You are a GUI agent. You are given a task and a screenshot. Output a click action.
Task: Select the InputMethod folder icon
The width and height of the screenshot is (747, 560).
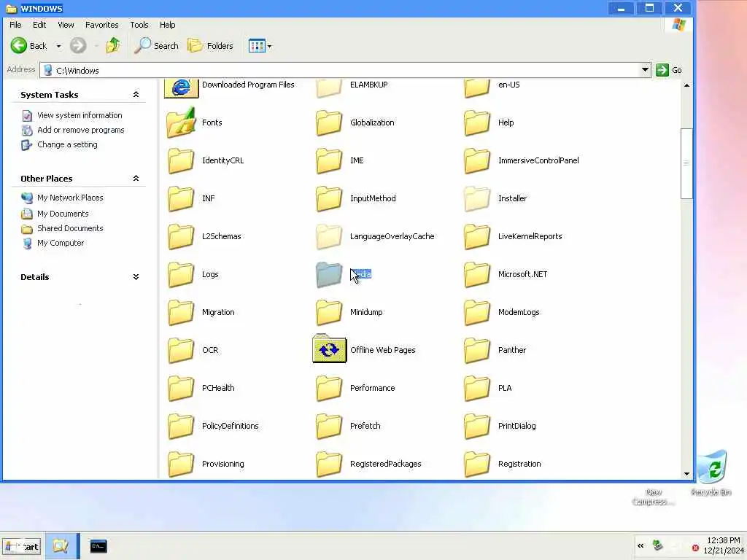(x=329, y=198)
